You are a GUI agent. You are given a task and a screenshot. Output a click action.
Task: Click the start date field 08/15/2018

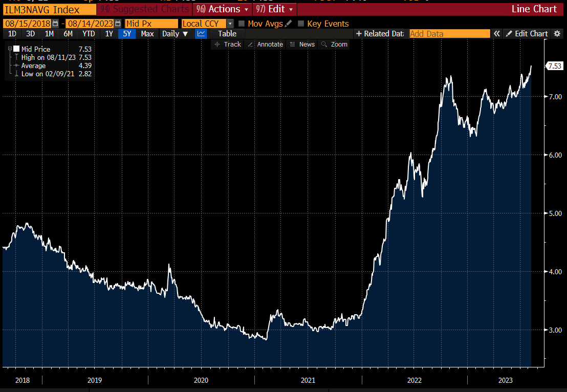point(28,24)
